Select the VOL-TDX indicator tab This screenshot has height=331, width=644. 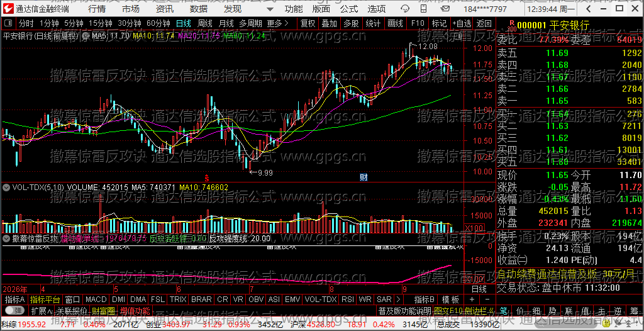320,299
